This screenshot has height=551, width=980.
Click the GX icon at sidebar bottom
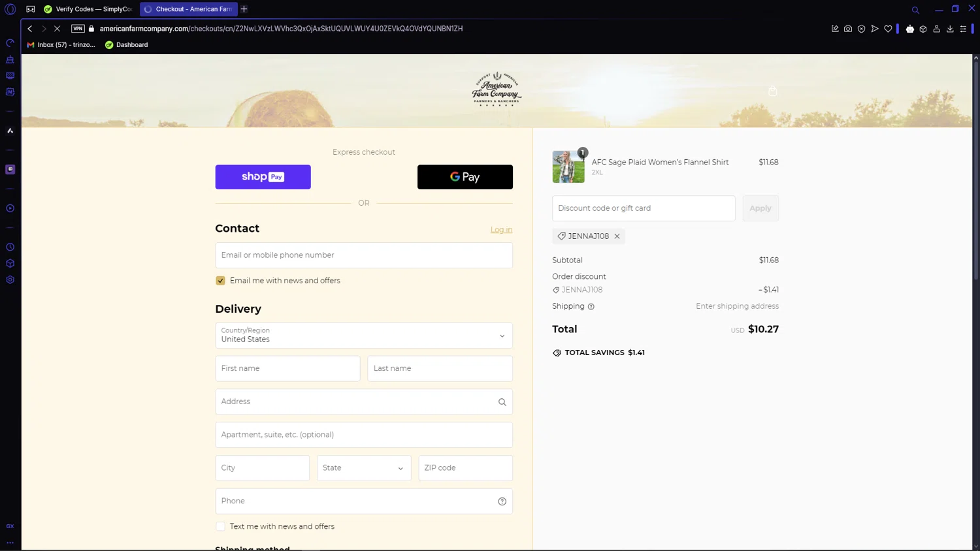10,526
